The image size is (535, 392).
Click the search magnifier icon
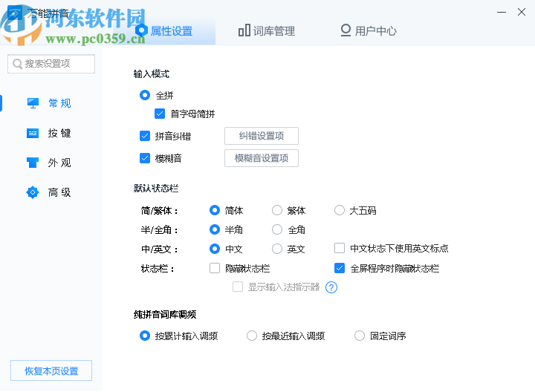click(x=17, y=64)
